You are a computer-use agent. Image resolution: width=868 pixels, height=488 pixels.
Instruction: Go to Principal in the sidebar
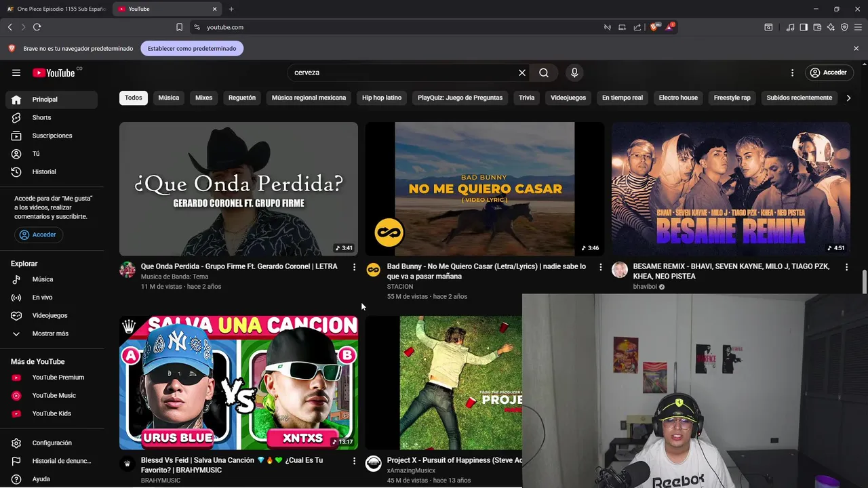tap(52, 100)
